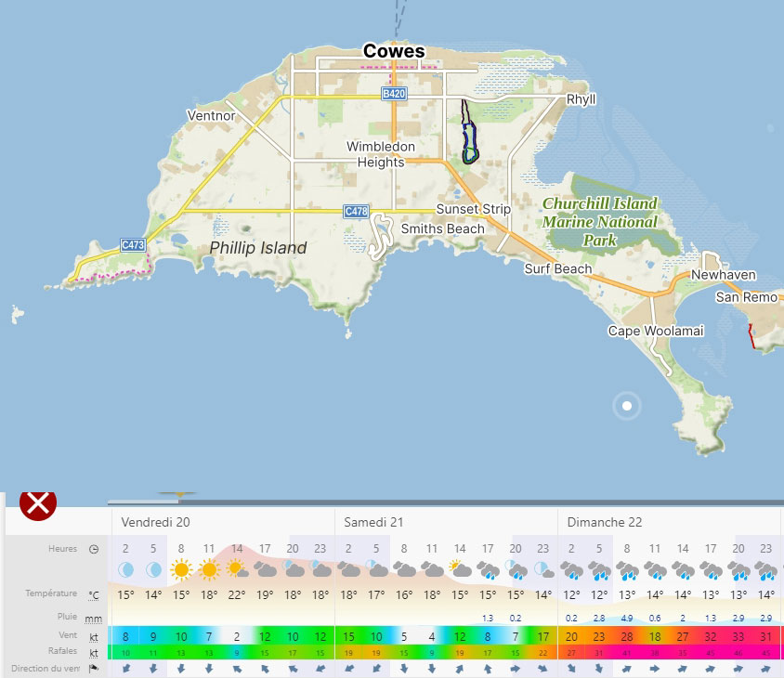Click the Cowes town label
Viewport: 784px width, 678px height.
394,51
